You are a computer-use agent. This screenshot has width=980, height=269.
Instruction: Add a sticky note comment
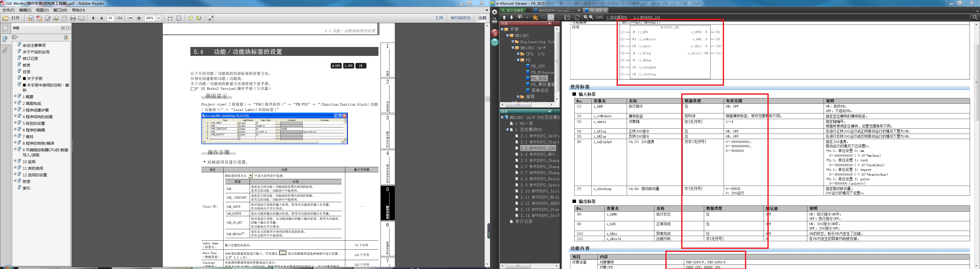click(191, 18)
